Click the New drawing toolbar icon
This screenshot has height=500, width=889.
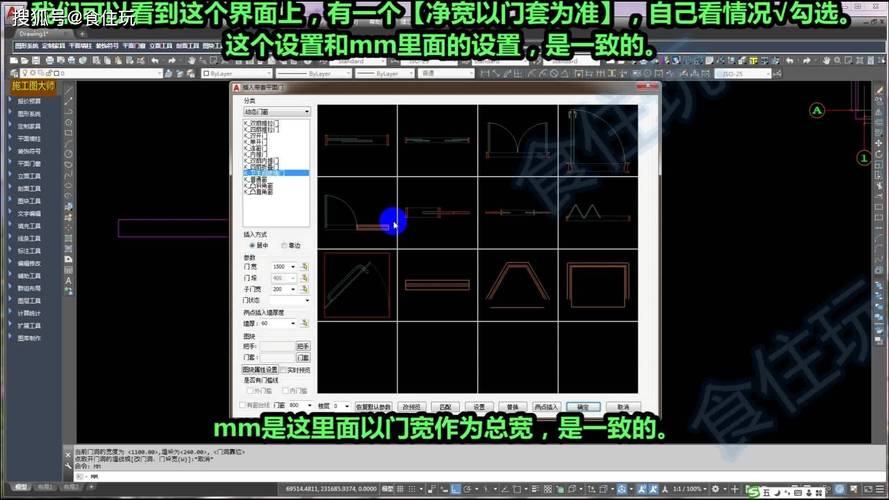coord(14,60)
